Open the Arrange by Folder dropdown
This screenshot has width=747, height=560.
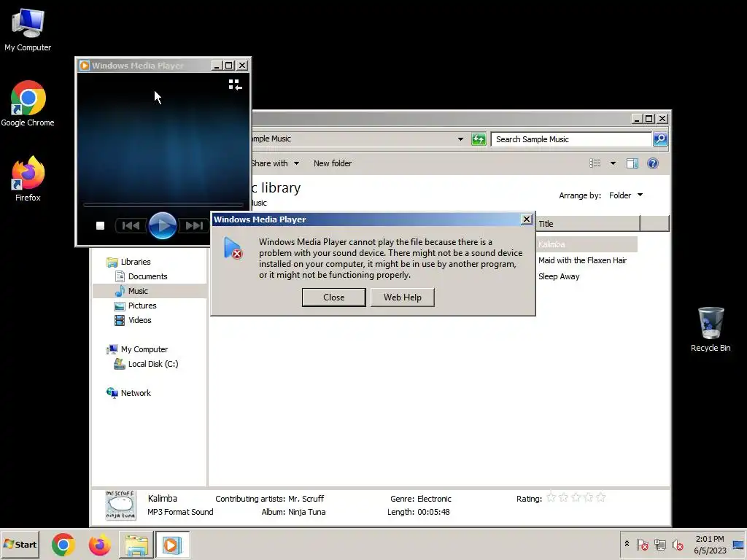click(x=626, y=195)
